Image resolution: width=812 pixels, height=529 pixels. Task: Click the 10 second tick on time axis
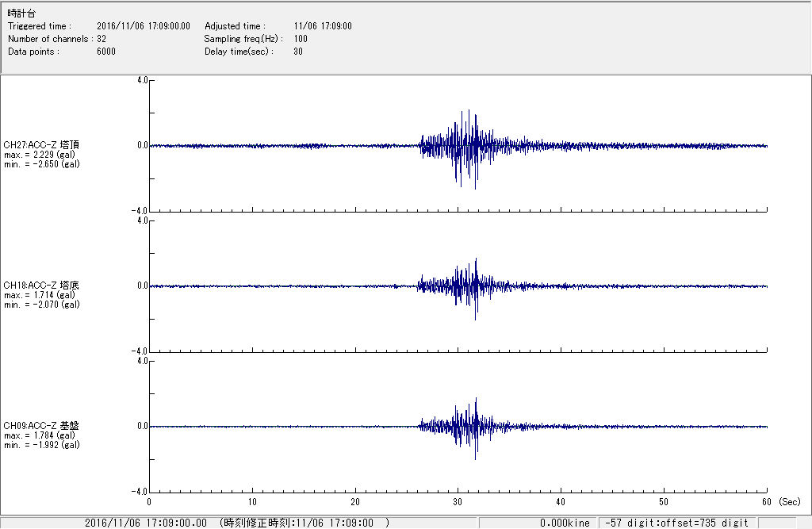tap(252, 502)
